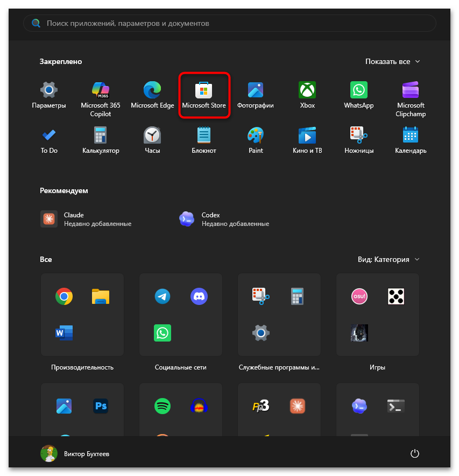Open Photos icon next to Photoshop
This screenshot has height=476, width=459.
64,406
